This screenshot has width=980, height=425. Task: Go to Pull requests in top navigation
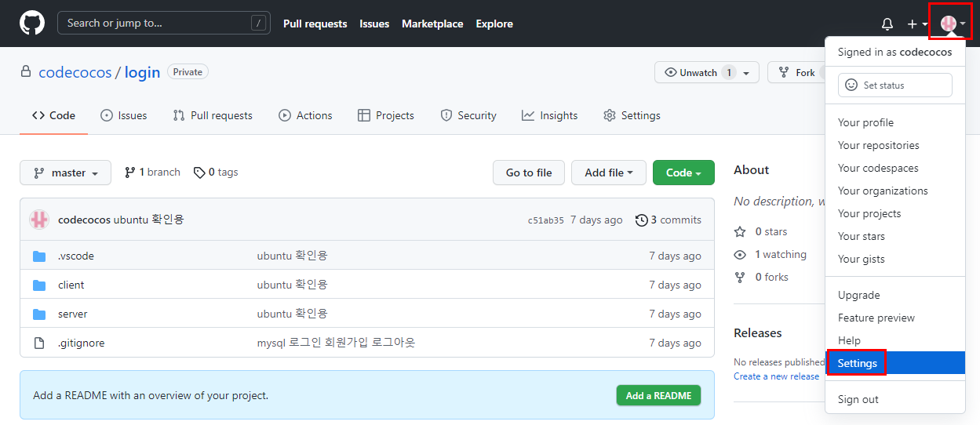coord(315,24)
